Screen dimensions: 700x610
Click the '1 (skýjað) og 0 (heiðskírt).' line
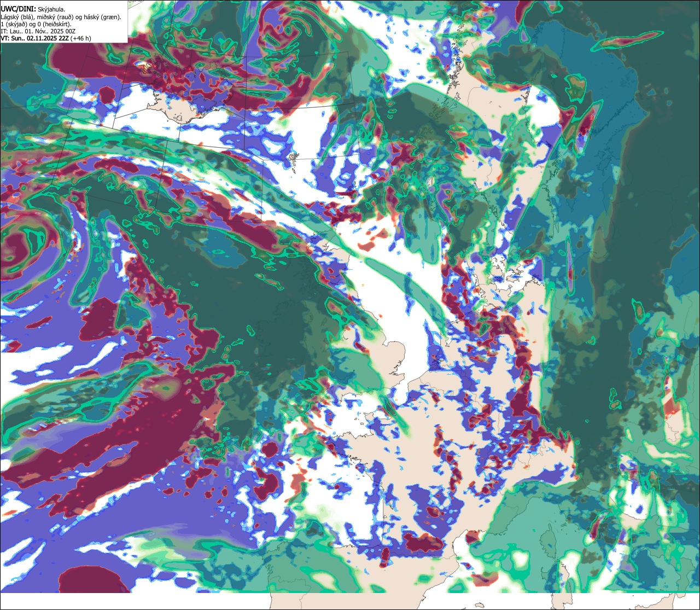[36, 24]
